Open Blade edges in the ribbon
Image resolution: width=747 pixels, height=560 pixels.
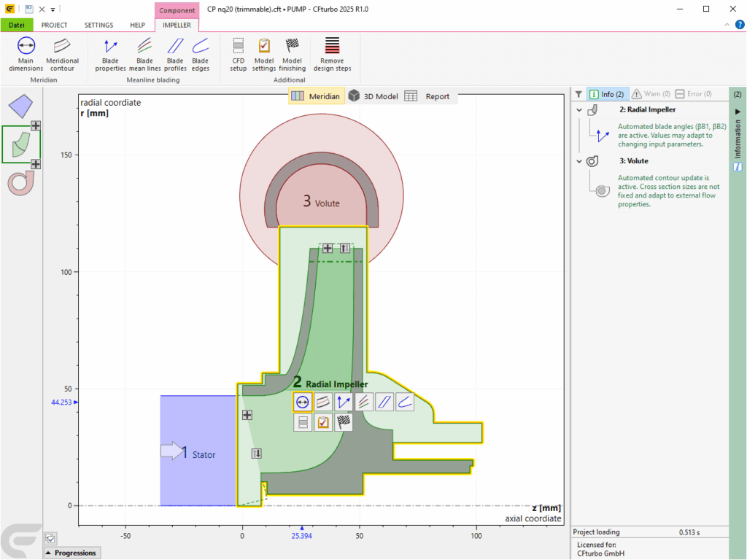[200, 54]
